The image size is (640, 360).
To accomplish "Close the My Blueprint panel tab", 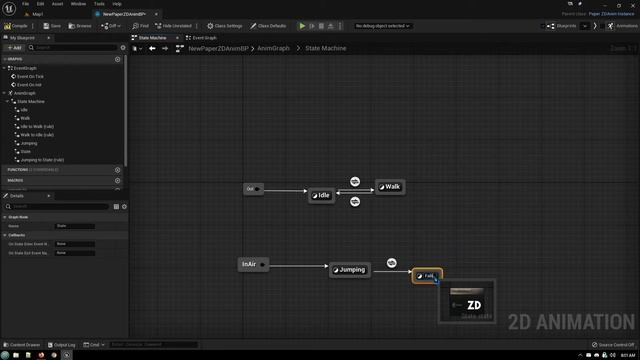I will click(x=49, y=38).
